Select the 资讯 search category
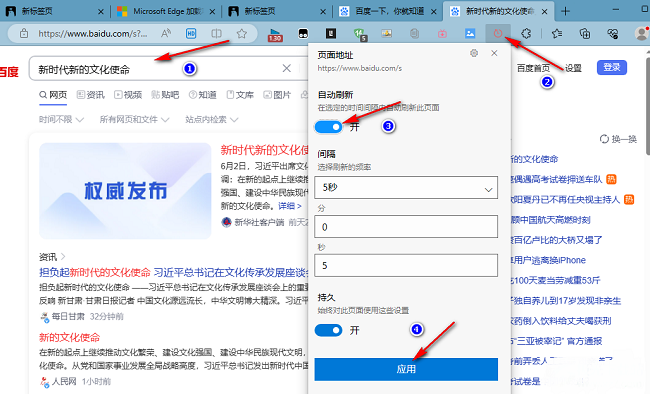The width and height of the screenshot is (650, 394). [91, 95]
